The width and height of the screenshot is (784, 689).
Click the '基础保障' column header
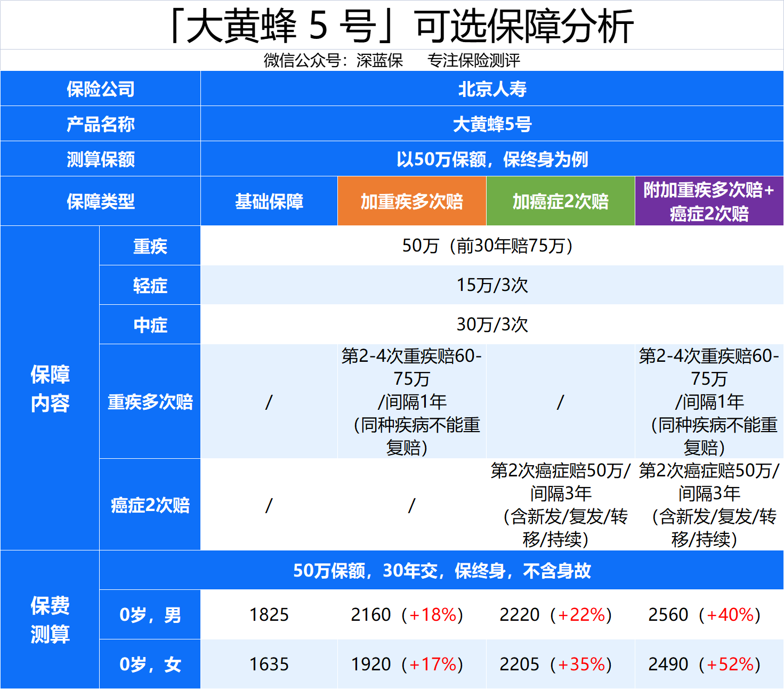point(269,201)
